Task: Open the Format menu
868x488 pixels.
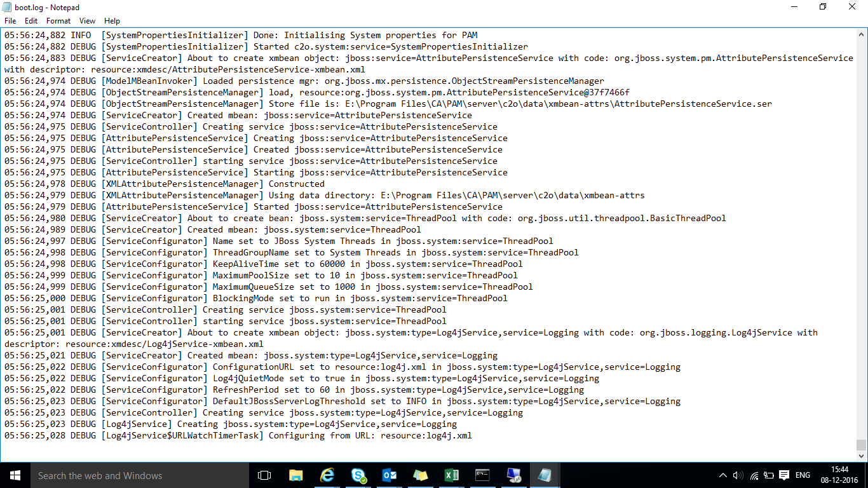Action: pos(58,20)
